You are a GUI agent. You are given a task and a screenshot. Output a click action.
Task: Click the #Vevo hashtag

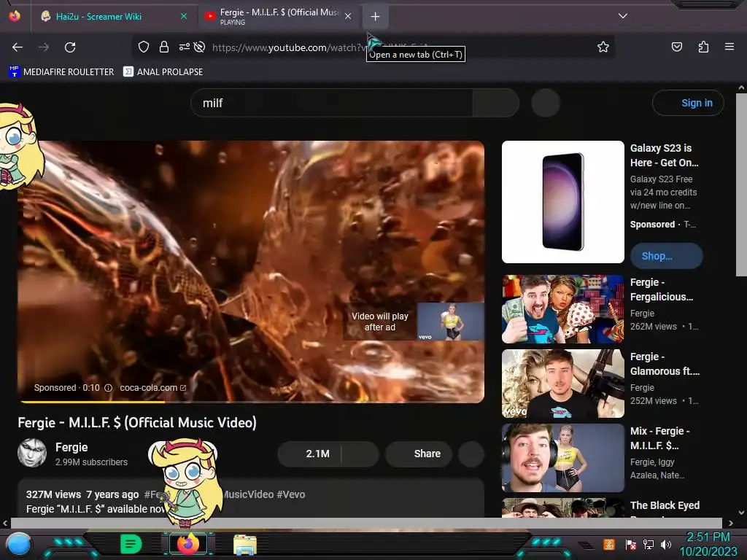[291, 495]
